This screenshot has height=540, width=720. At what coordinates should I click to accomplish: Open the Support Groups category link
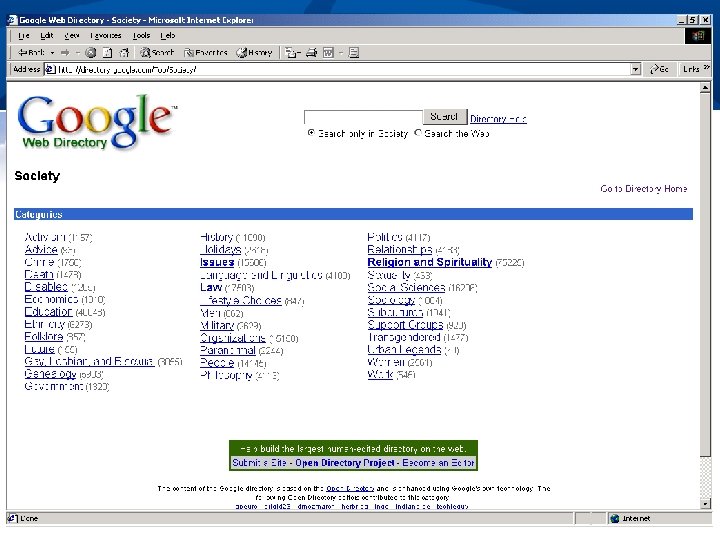405,325
